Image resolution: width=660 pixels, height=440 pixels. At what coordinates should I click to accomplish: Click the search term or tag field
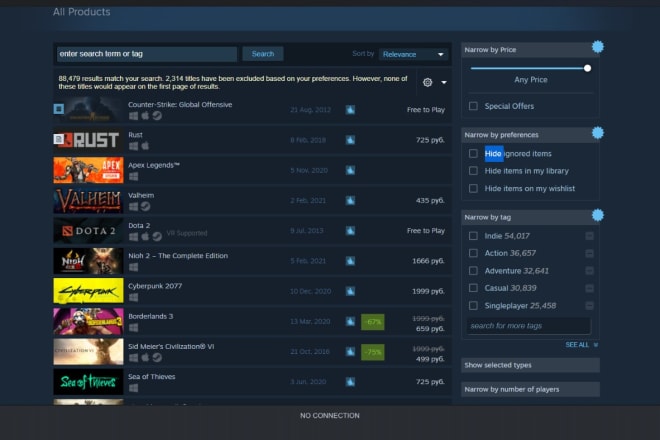point(147,54)
